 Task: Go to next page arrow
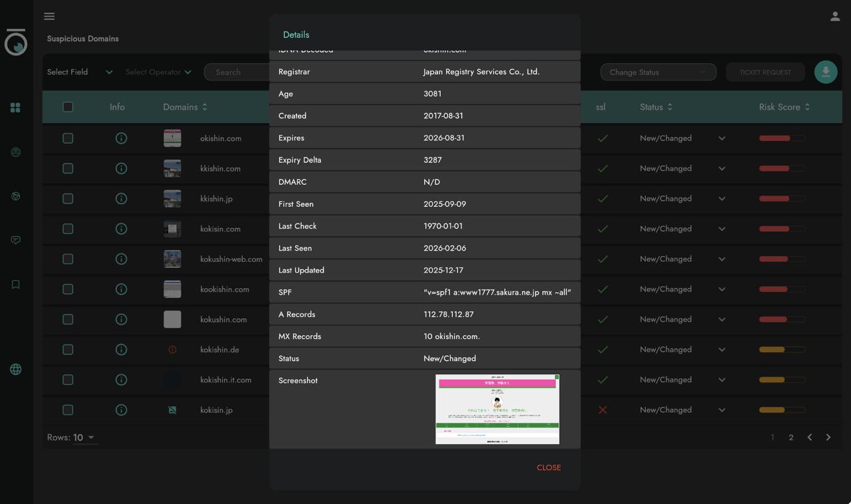click(828, 438)
